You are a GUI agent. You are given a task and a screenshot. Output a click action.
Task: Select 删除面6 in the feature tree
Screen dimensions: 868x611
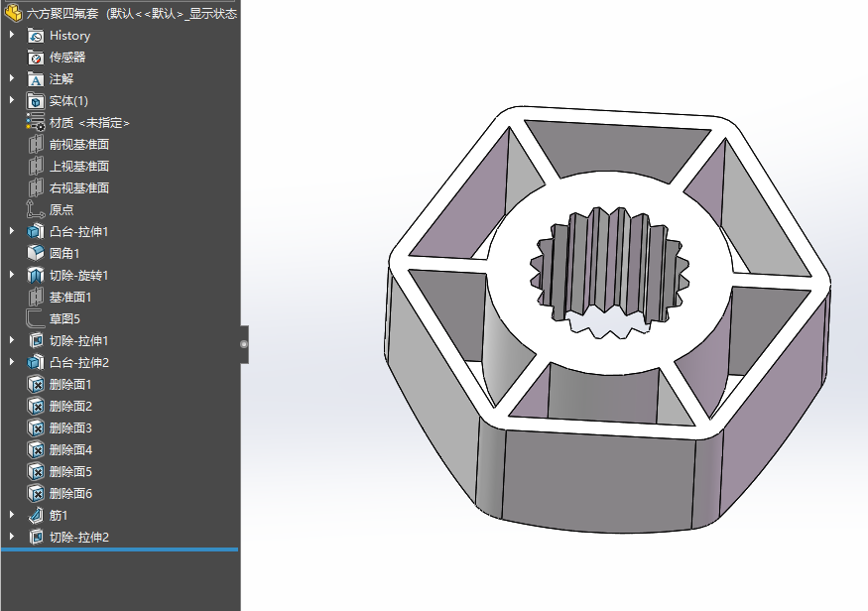tap(70, 494)
